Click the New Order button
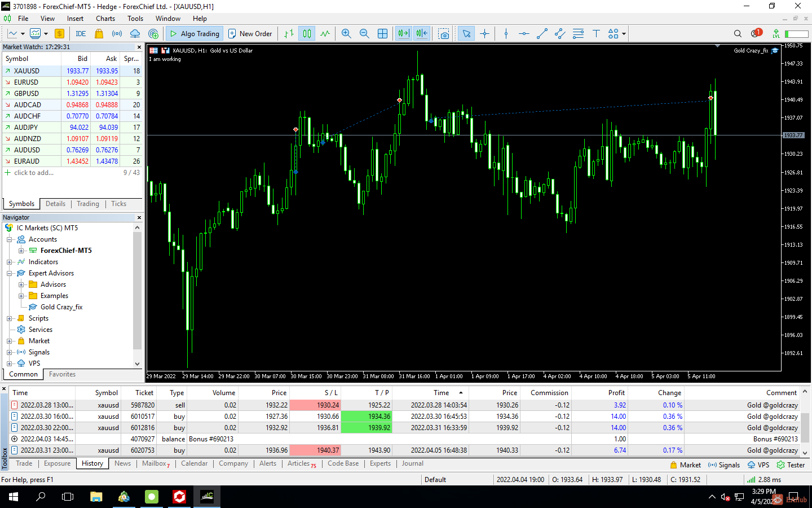Image resolution: width=812 pixels, height=508 pixels. [x=250, y=33]
